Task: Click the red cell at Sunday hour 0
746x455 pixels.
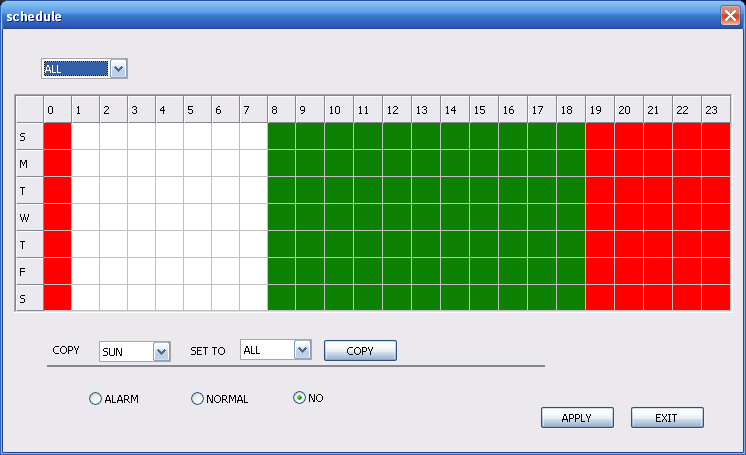Action: (x=58, y=136)
